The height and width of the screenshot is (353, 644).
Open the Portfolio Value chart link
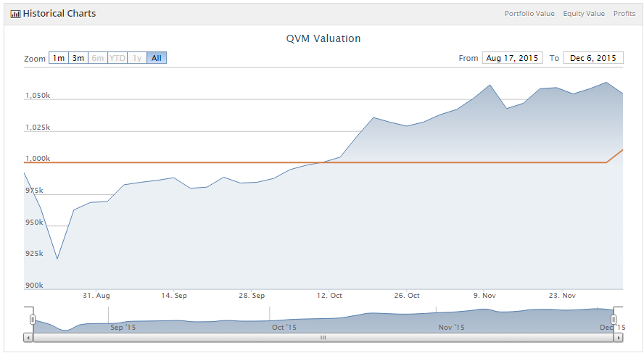529,14
